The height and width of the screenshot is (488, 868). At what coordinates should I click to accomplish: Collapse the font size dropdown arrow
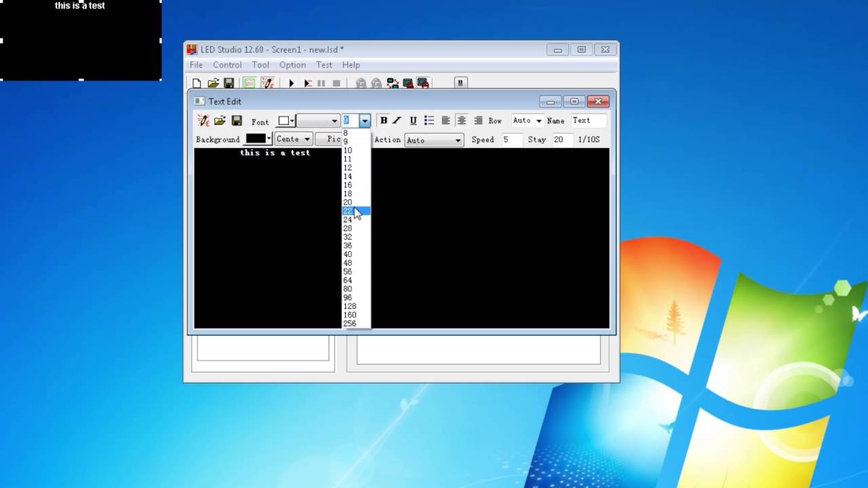365,121
